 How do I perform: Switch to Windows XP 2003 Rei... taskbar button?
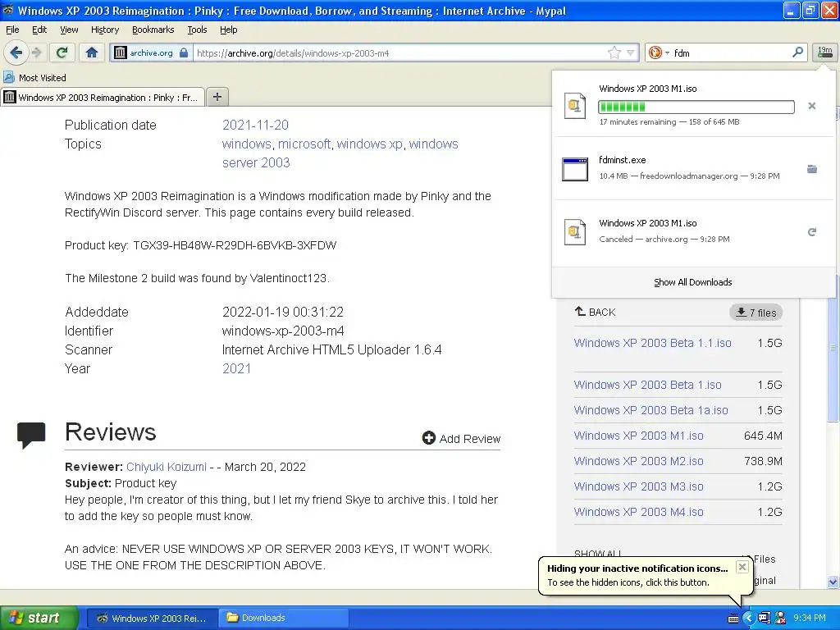point(152,619)
